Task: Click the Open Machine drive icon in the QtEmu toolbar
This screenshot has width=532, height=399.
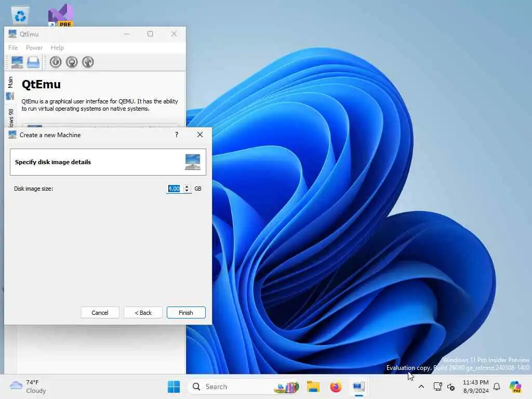Action: click(33, 62)
